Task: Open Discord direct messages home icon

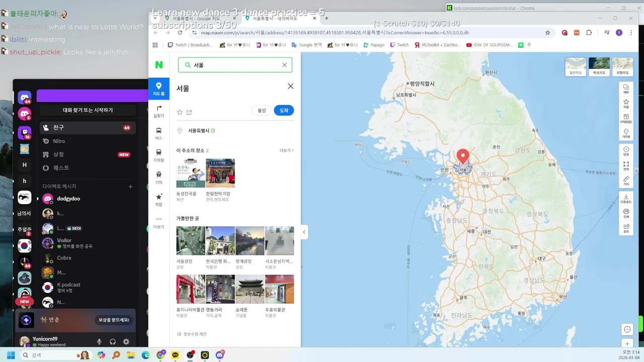Action: (x=25, y=98)
